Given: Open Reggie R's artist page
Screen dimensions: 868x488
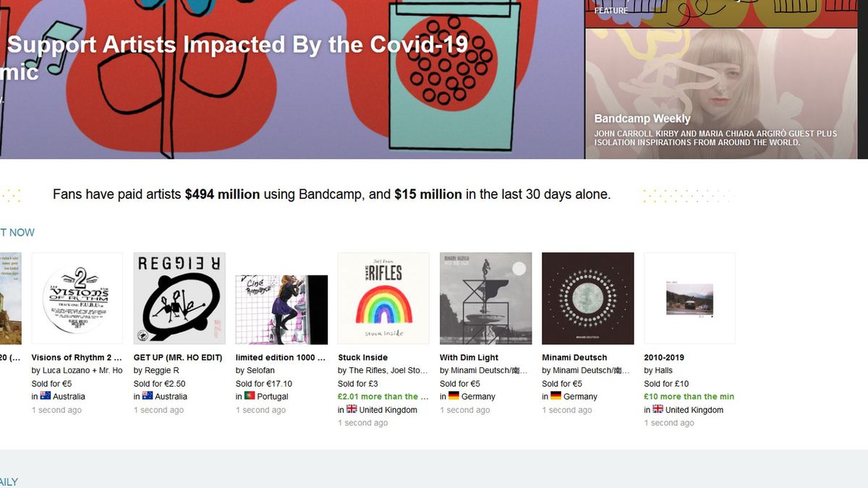Looking at the screenshot, I should click(x=160, y=369).
